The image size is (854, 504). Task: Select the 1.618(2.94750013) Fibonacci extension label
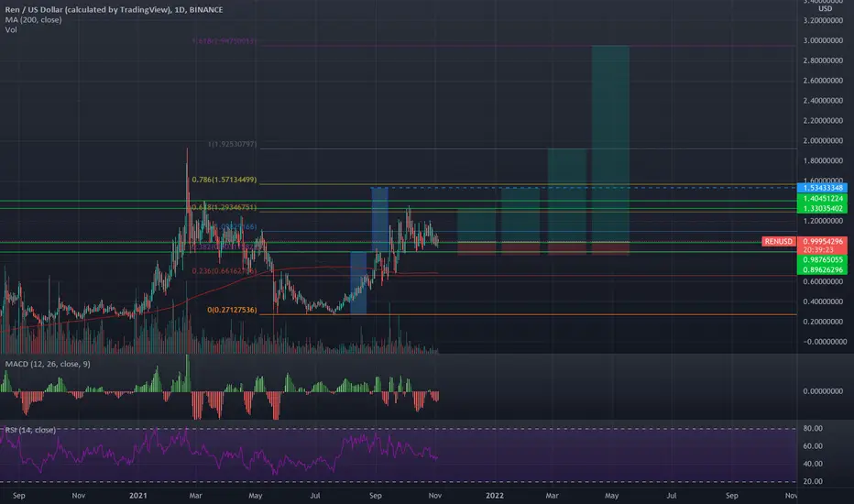(224, 41)
